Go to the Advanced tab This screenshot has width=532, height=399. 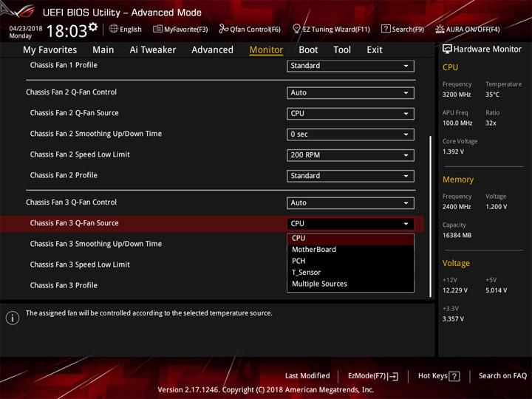coord(212,50)
